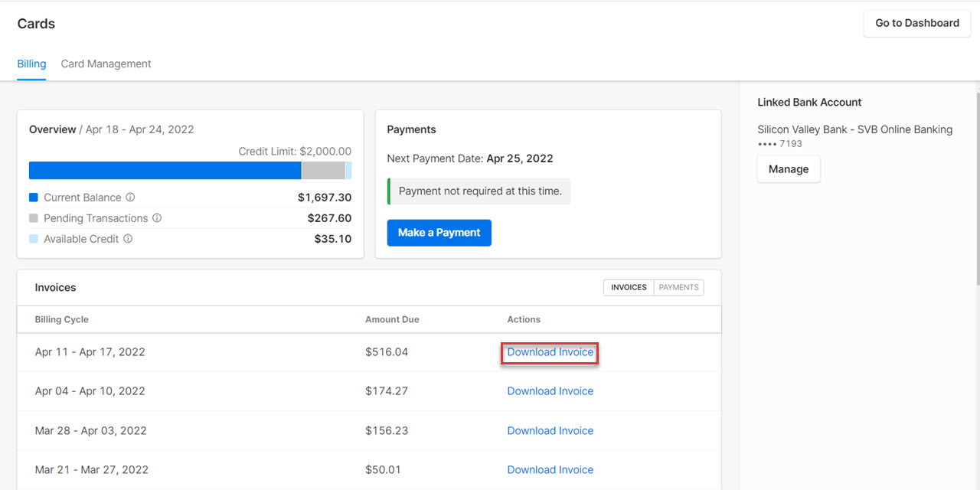Click the Credit Limit: $2,000.00 text

(295, 152)
